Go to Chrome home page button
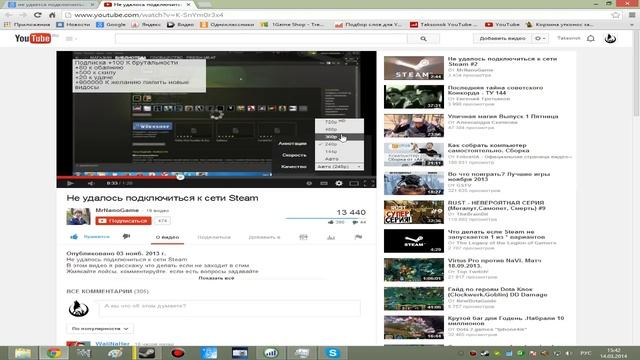This screenshot has height=360, width=640. click(52, 15)
